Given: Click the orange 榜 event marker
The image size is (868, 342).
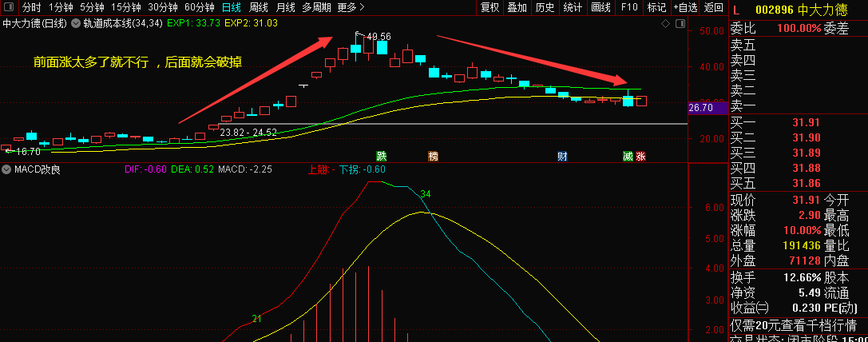Looking at the screenshot, I should click(433, 157).
